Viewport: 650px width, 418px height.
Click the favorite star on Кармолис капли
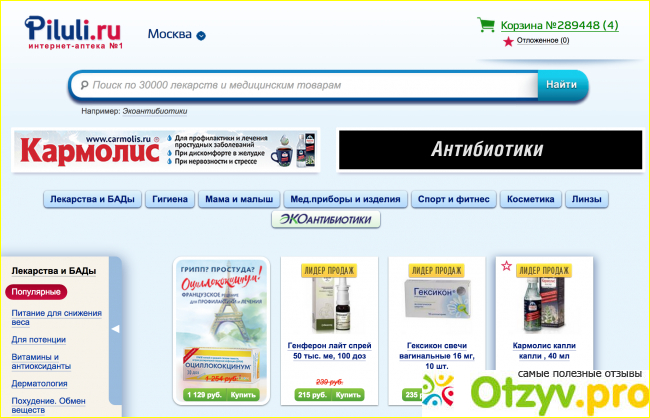[505, 266]
